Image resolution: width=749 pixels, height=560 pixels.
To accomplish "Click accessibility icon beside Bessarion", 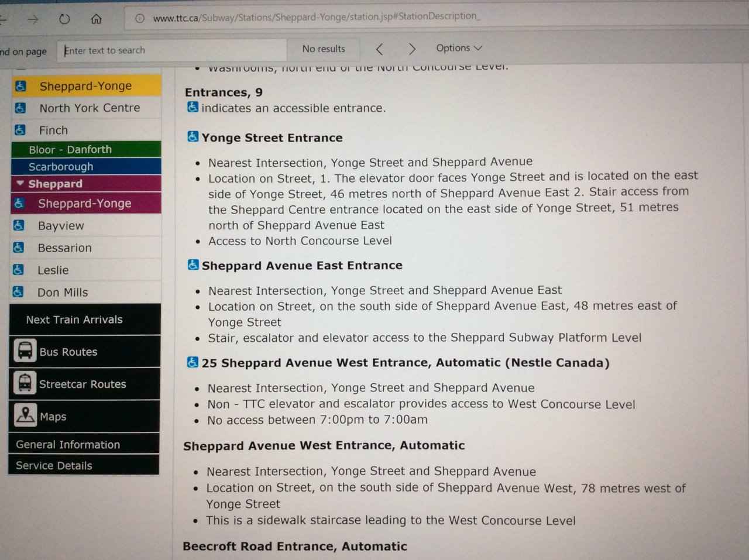I will (x=19, y=248).
